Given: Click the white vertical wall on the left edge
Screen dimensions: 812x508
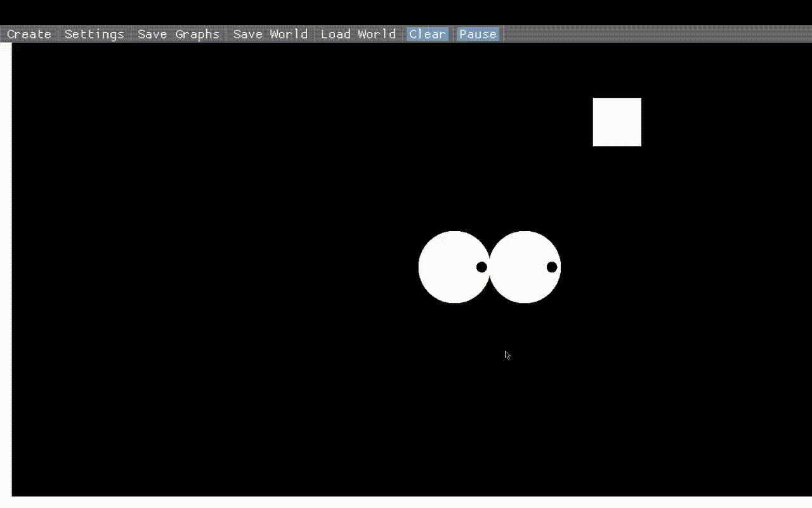Looking at the screenshot, I should pos(6,267).
